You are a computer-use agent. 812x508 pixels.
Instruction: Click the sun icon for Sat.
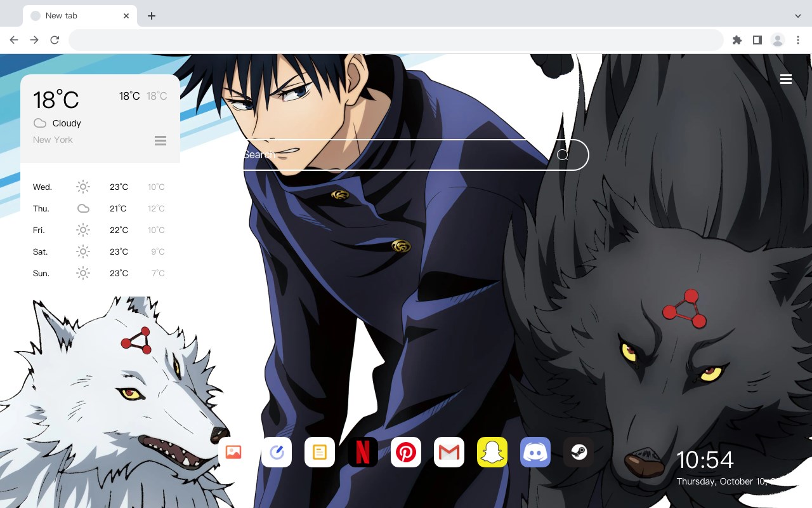[x=83, y=251]
